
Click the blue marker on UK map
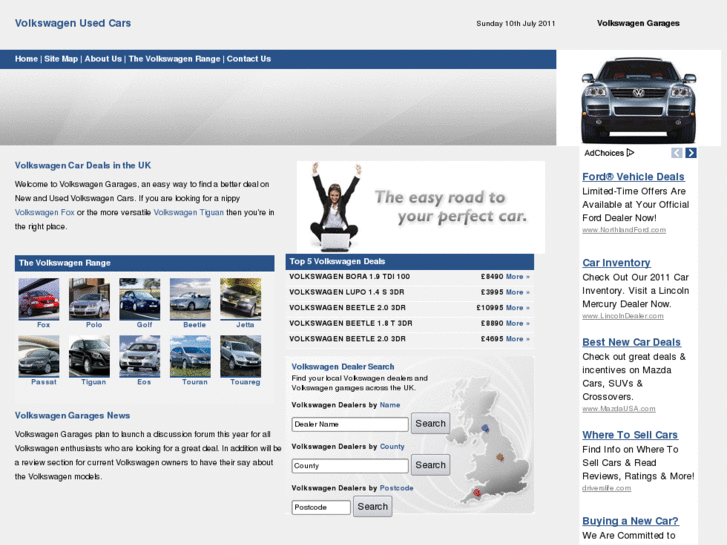coord(485,428)
